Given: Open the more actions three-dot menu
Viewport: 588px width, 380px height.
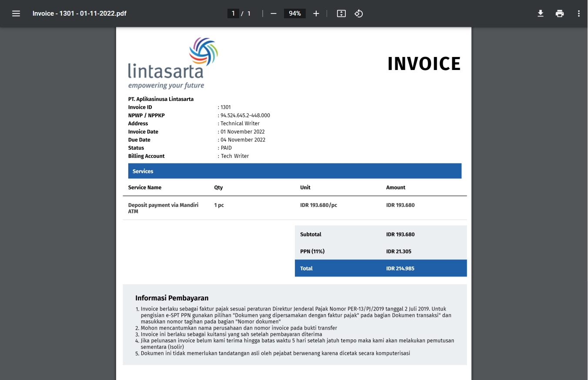Looking at the screenshot, I should (x=578, y=13).
